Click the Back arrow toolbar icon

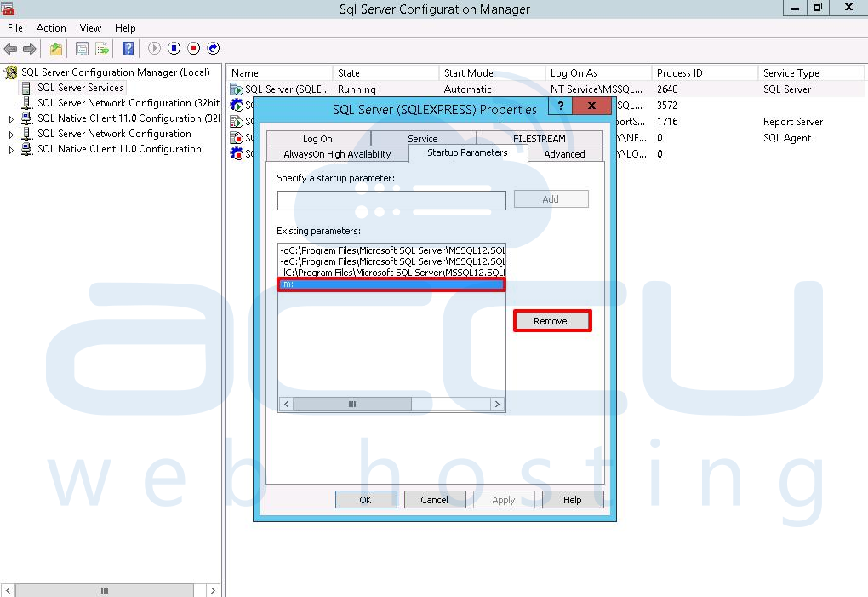coord(10,49)
